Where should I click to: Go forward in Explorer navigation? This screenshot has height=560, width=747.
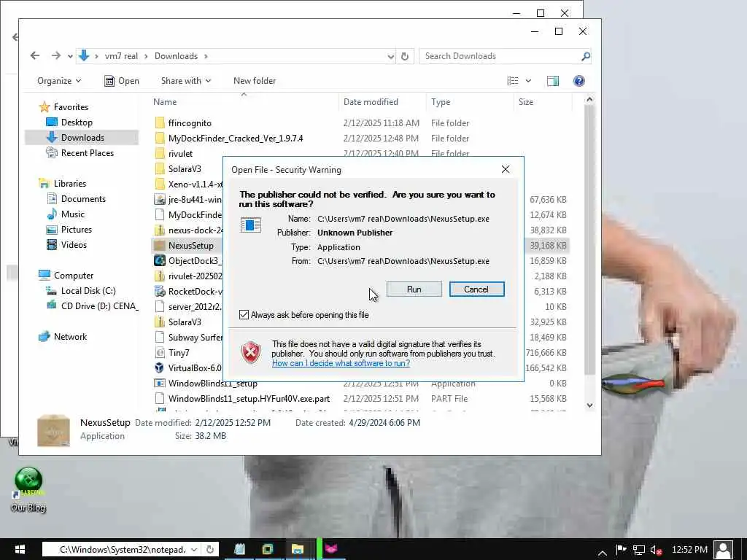[55, 55]
